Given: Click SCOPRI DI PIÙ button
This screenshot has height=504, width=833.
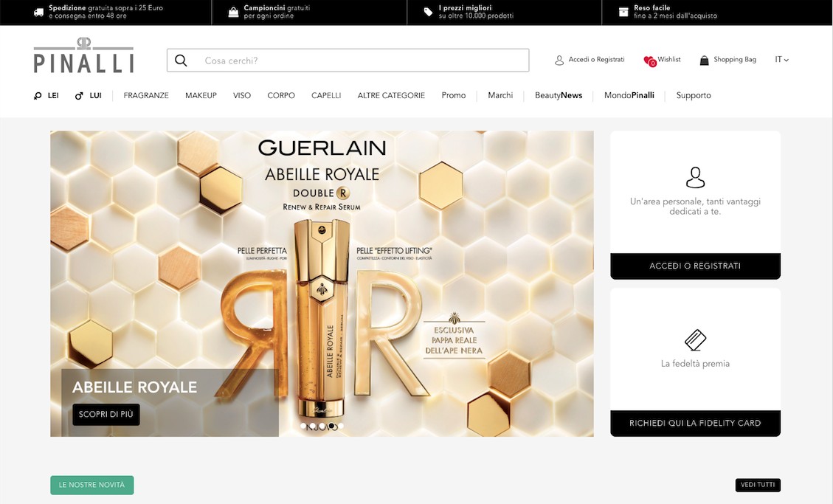Looking at the screenshot, I should [106, 414].
